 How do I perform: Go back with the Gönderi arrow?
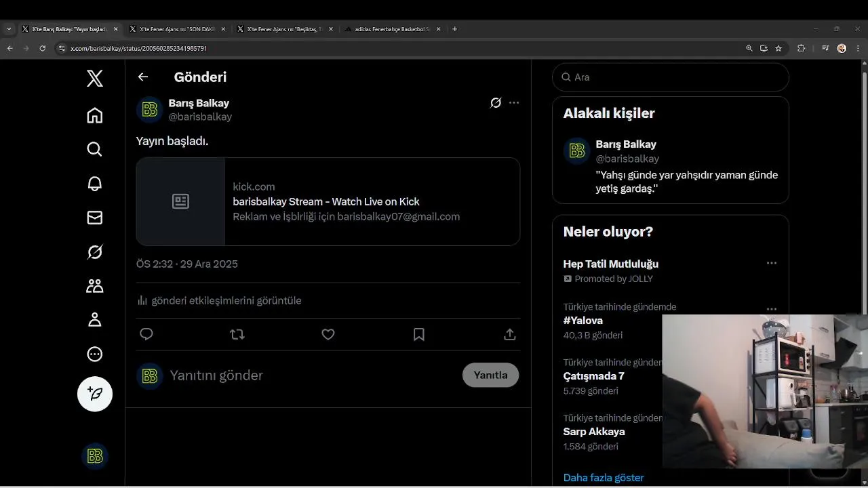pyautogui.click(x=143, y=77)
